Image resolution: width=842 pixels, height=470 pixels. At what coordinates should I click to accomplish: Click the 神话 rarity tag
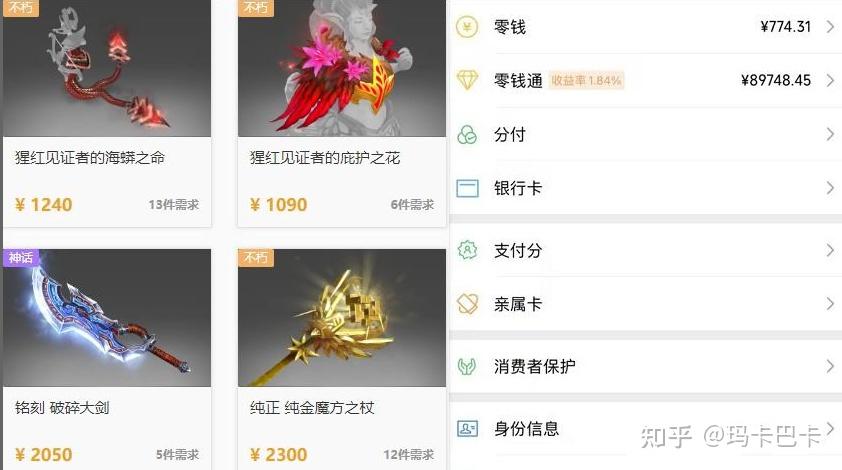21,257
